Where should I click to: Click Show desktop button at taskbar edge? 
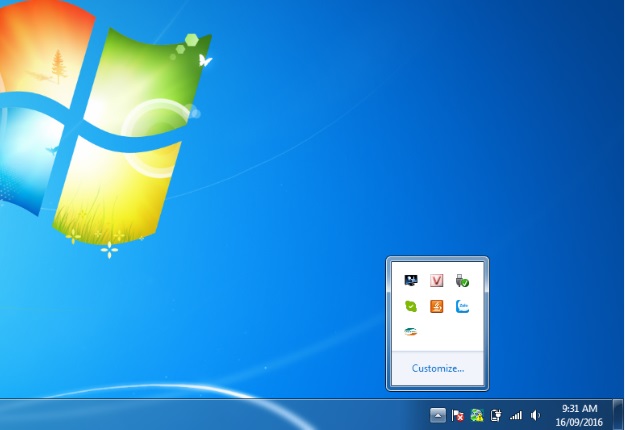618,414
